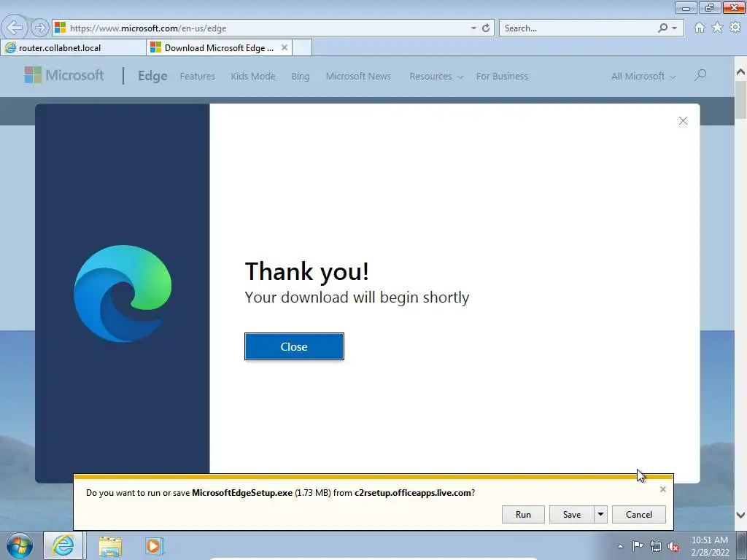Close the Download Microsoft Edge tab
The width and height of the screenshot is (747, 560).
pyautogui.click(x=285, y=47)
